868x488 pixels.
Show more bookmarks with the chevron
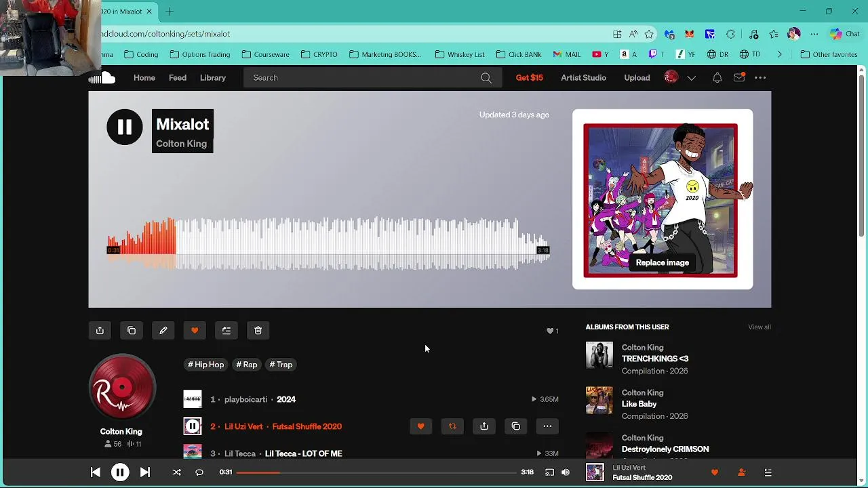click(x=779, y=54)
